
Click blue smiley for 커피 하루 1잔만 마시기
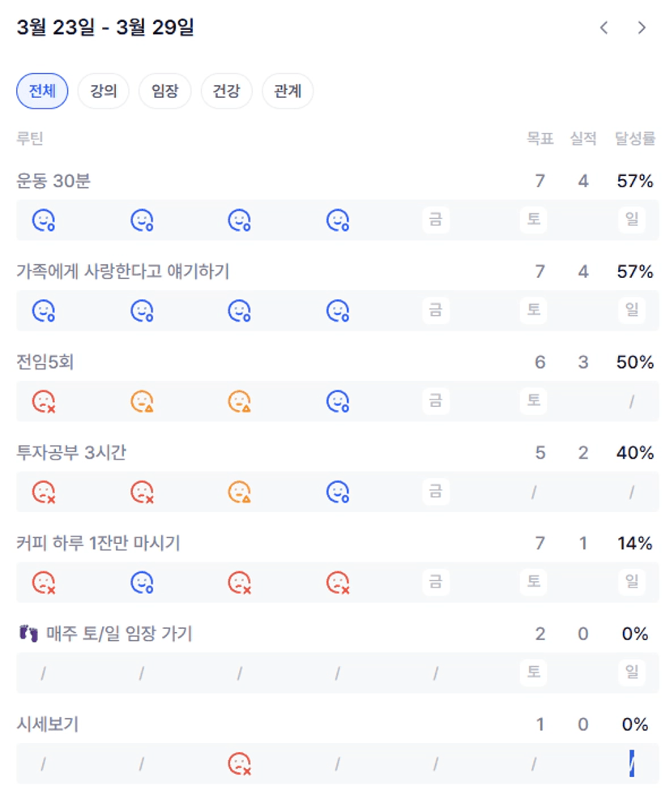[x=142, y=582]
